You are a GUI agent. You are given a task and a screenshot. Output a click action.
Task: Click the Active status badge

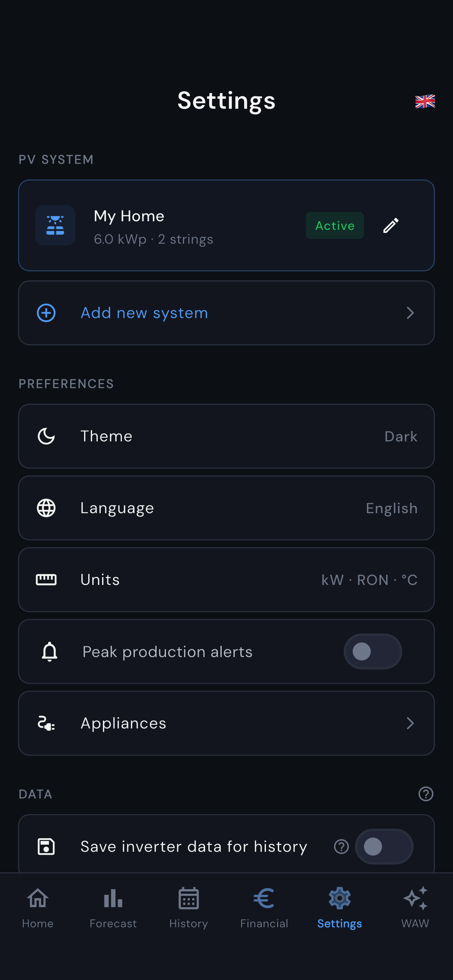point(335,225)
